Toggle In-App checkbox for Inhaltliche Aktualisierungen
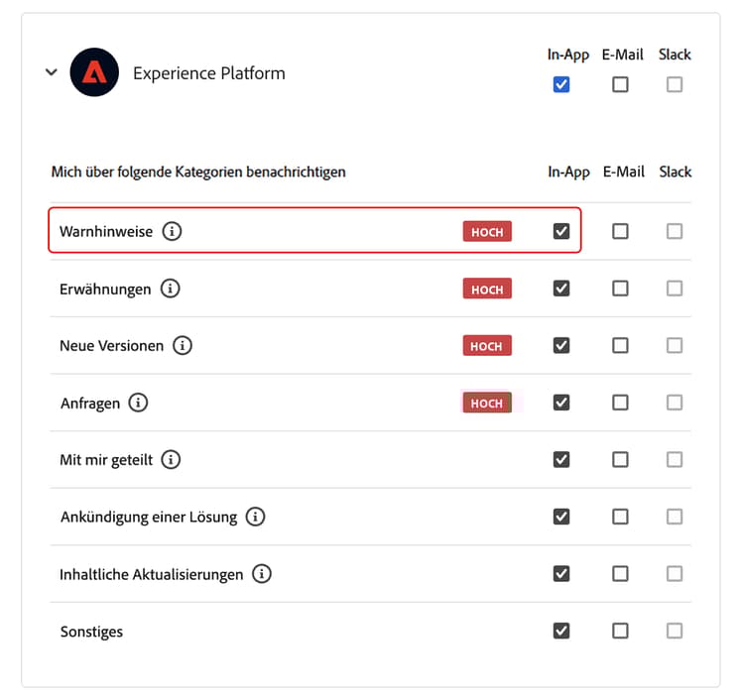Screen dimensions: 744x700 (561, 574)
